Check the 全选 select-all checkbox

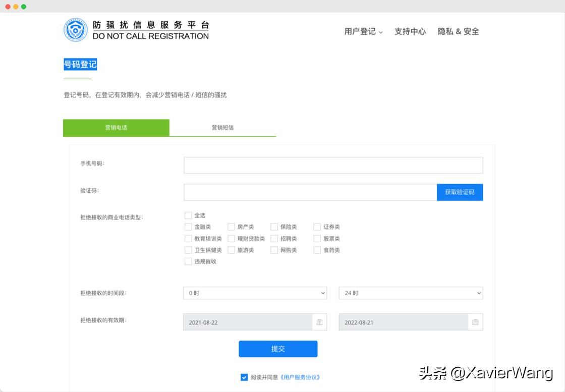[x=188, y=215]
